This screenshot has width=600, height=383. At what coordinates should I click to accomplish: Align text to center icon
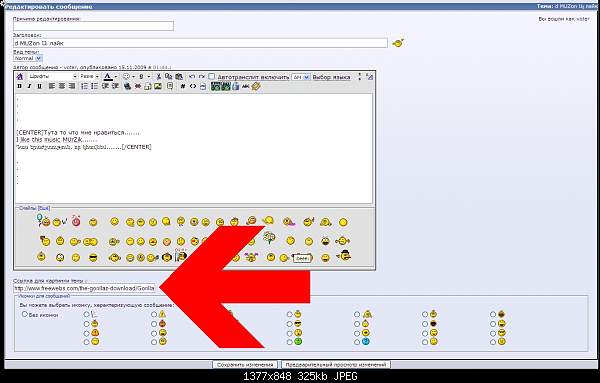[62, 86]
